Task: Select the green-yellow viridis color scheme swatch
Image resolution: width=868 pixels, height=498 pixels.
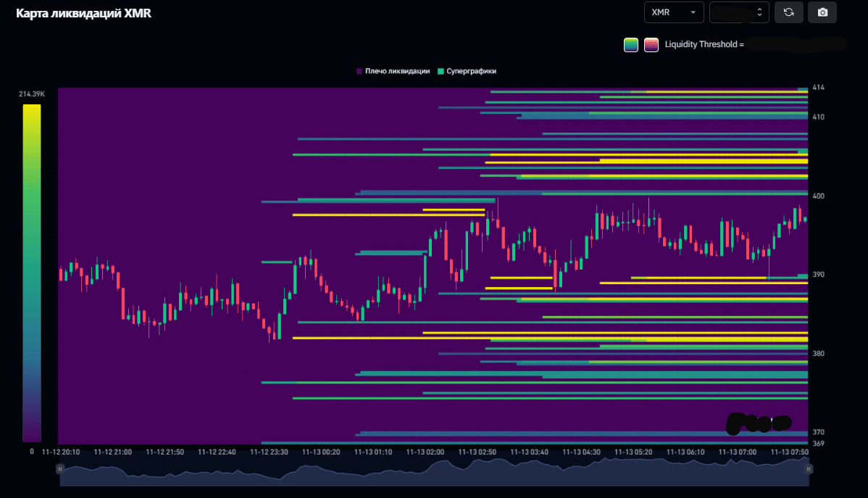Action: point(630,44)
